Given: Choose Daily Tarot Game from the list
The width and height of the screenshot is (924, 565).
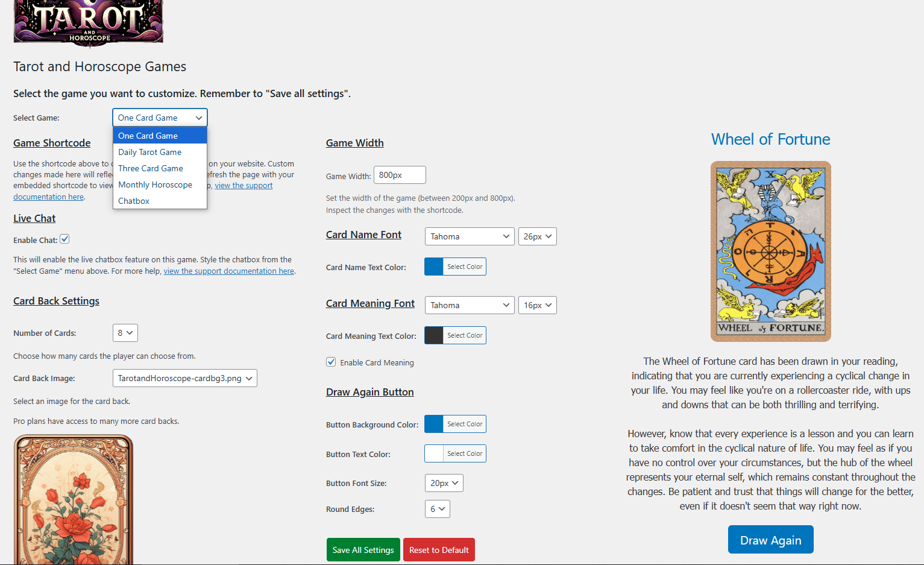Looking at the screenshot, I should click(160, 152).
